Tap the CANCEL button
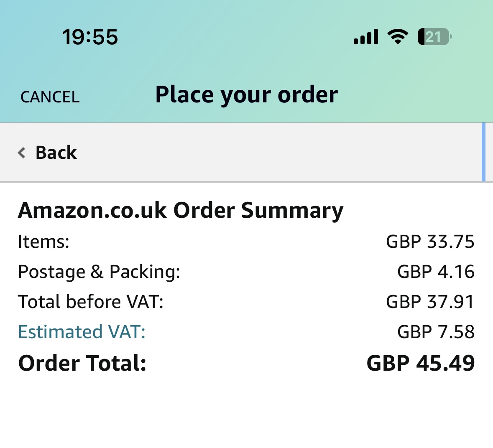The image size is (493, 448). click(x=50, y=97)
